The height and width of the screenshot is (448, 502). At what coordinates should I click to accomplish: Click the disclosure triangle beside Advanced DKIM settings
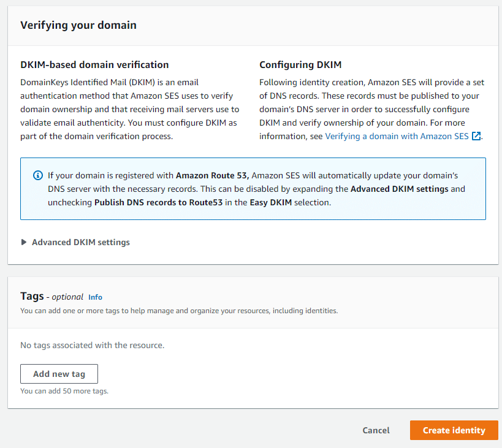(x=24, y=242)
